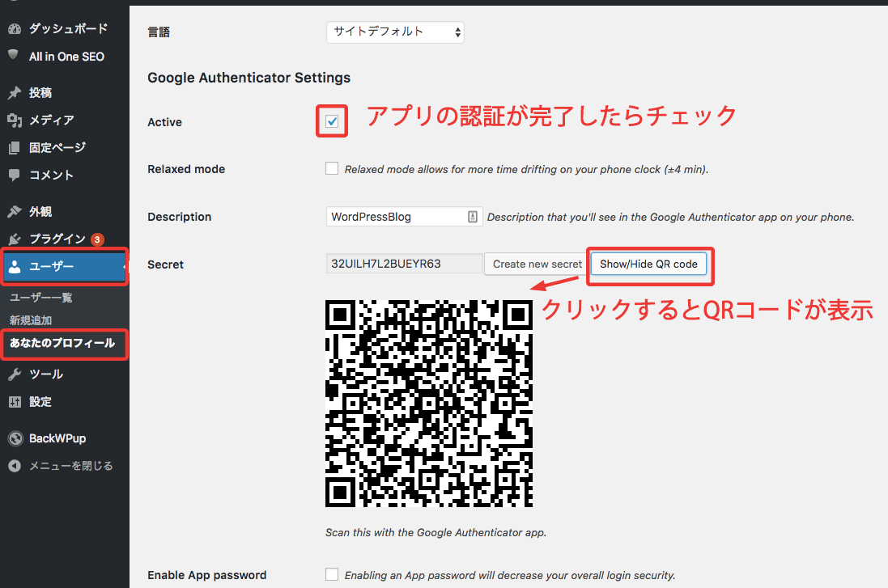
Task: Click the Create new secret button
Action: 537,264
